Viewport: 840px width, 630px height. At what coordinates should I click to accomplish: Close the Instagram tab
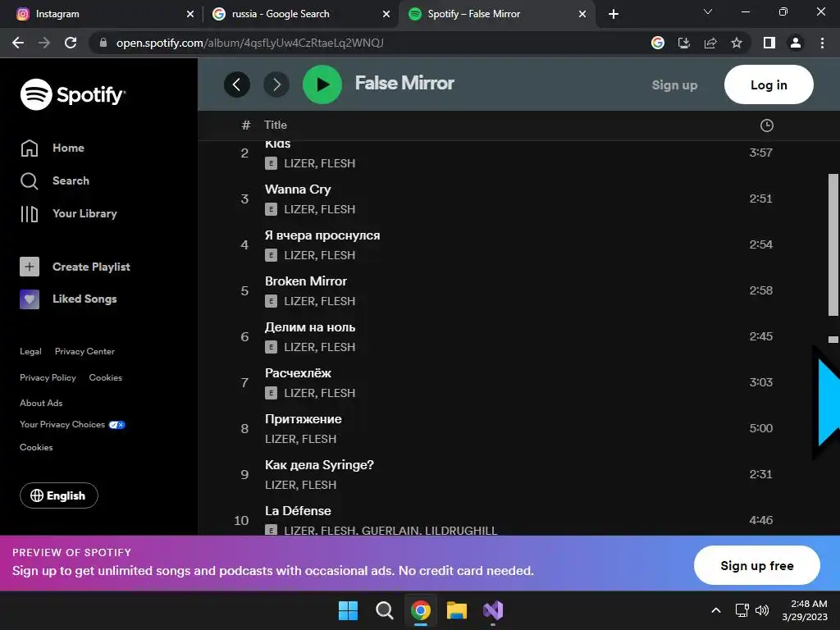190,14
